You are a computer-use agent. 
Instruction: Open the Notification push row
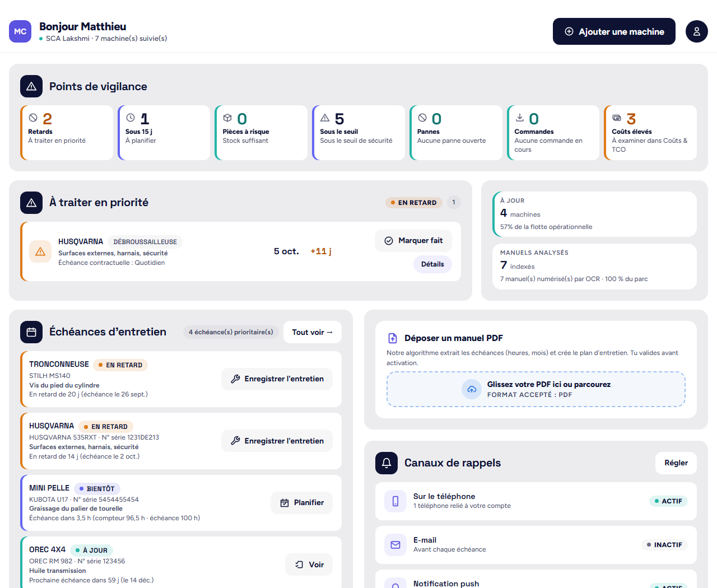tap(536, 579)
